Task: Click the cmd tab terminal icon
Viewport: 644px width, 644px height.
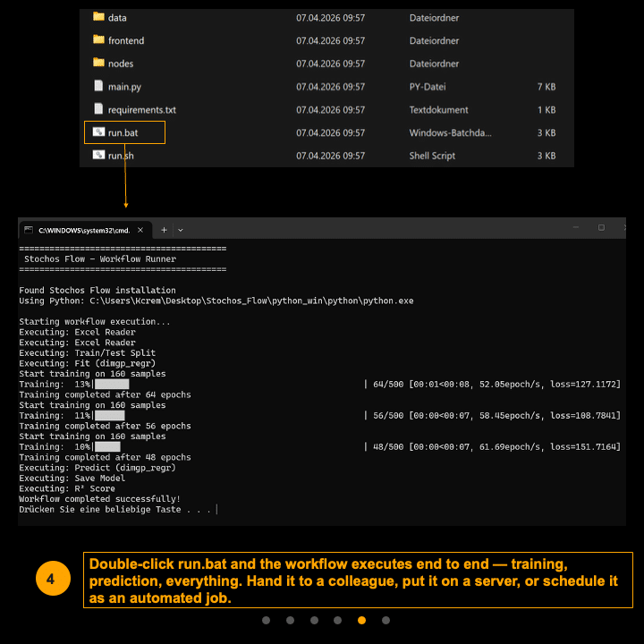Action: (29, 230)
